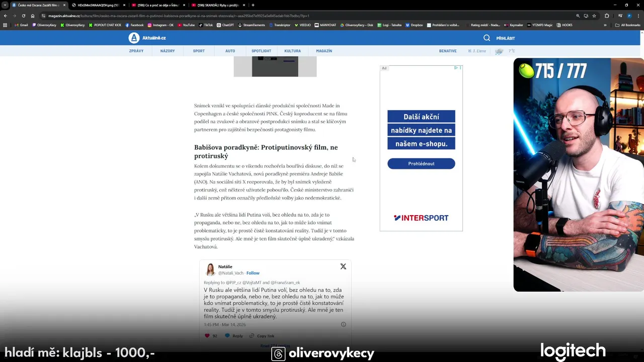Open the apps grid icon in the bookmarks bar
This screenshot has width=644, height=362.
5,25
